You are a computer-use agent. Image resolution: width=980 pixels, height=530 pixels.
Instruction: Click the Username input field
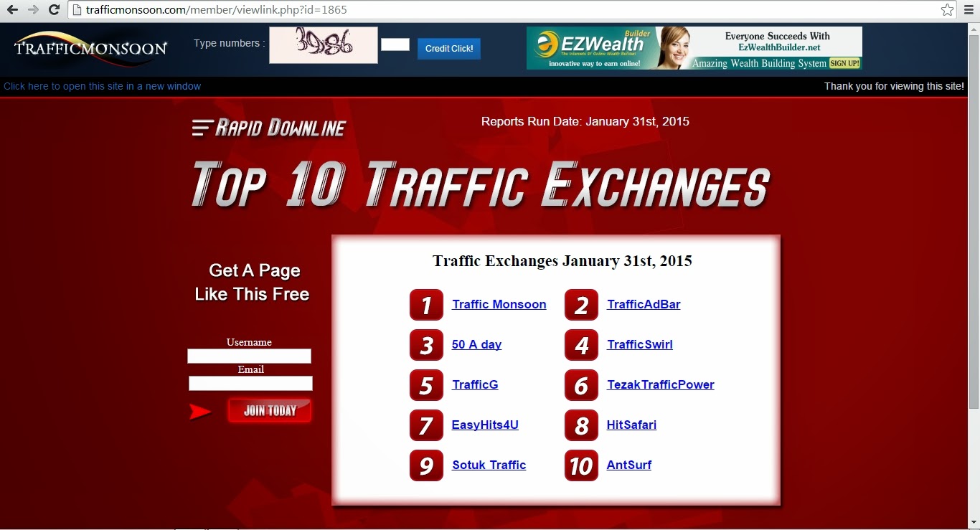[x=249, y=356]
